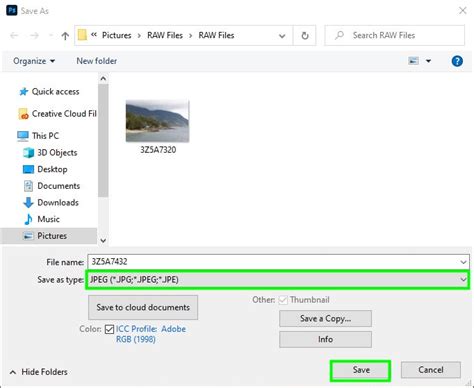Toggle the Thumbnail checkbox
Viewport: 474px width, 388px height.
click(283, 300)
